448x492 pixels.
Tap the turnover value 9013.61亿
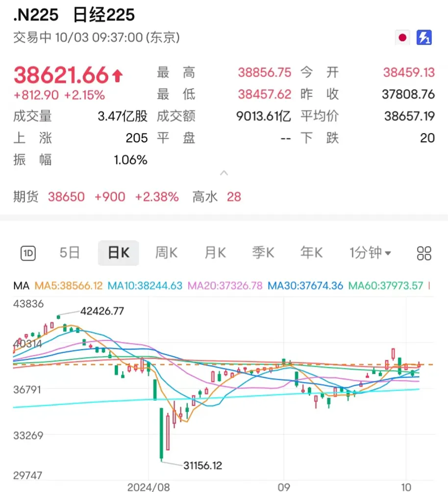(x=264, y=117)
